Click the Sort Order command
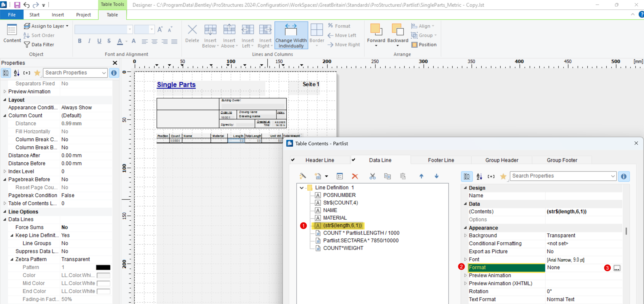644x304 pixels. [x=39, y=35]
